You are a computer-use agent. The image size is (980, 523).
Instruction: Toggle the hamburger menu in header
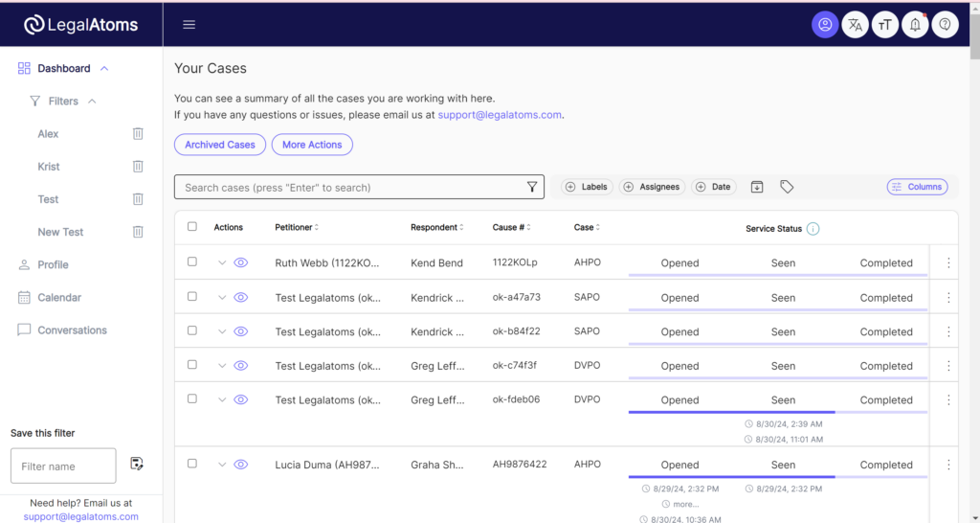click(189, 24)
